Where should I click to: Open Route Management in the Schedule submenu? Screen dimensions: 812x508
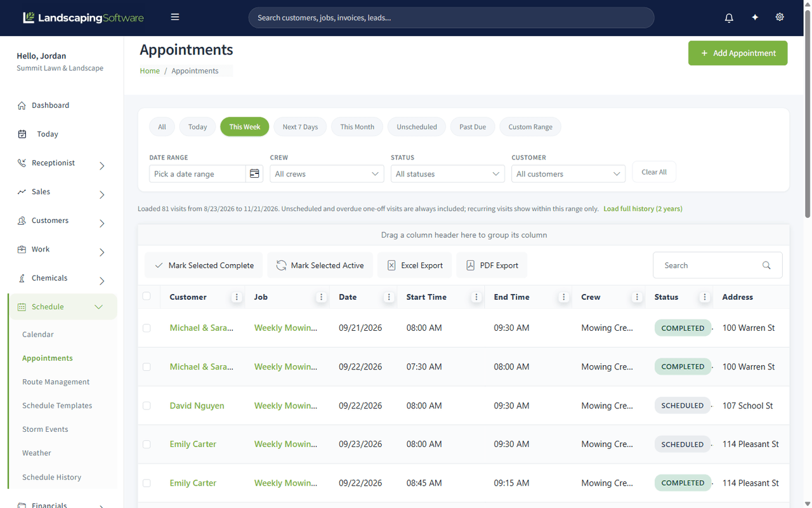[x=56, y=382]
